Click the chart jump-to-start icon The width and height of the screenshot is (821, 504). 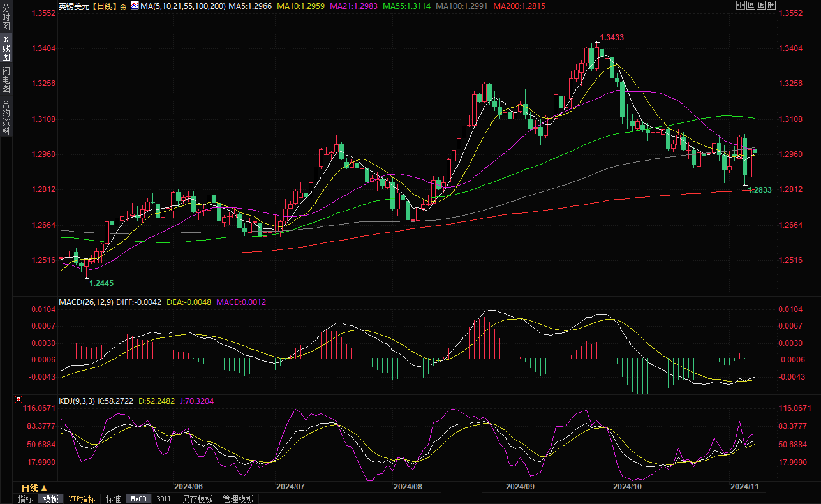751,6
